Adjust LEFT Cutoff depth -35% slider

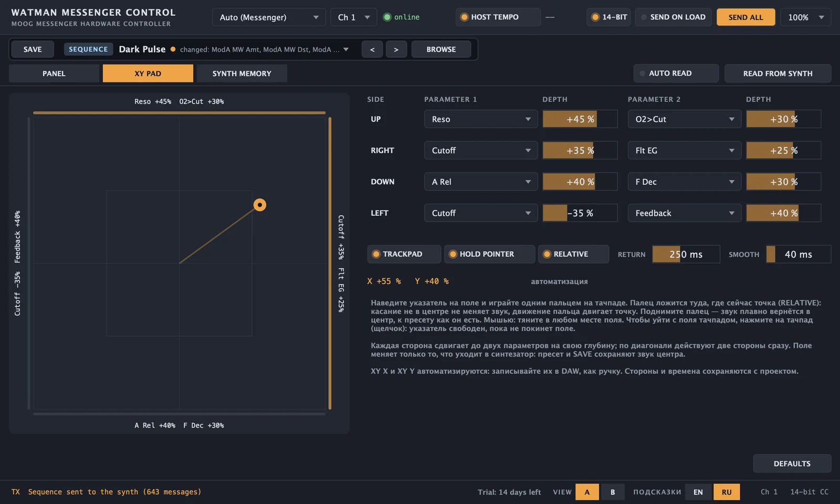pos(580,213)
